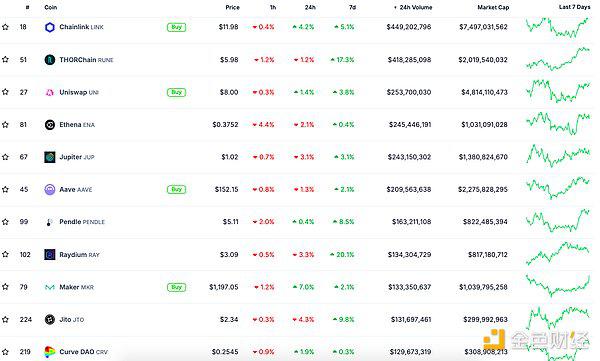Sort by the 24h Volume column header
600x361 pixels.
(x=413, y=7)
